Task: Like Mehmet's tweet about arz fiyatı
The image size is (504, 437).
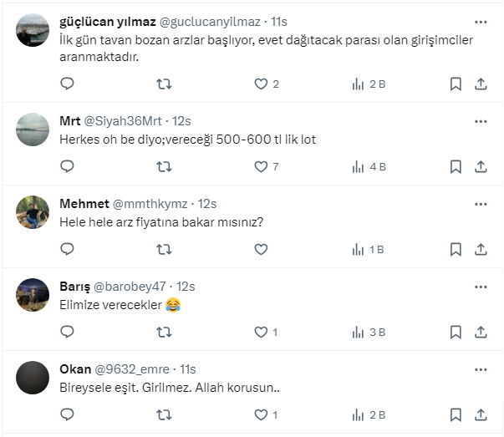Action: [x=261, y=249]
